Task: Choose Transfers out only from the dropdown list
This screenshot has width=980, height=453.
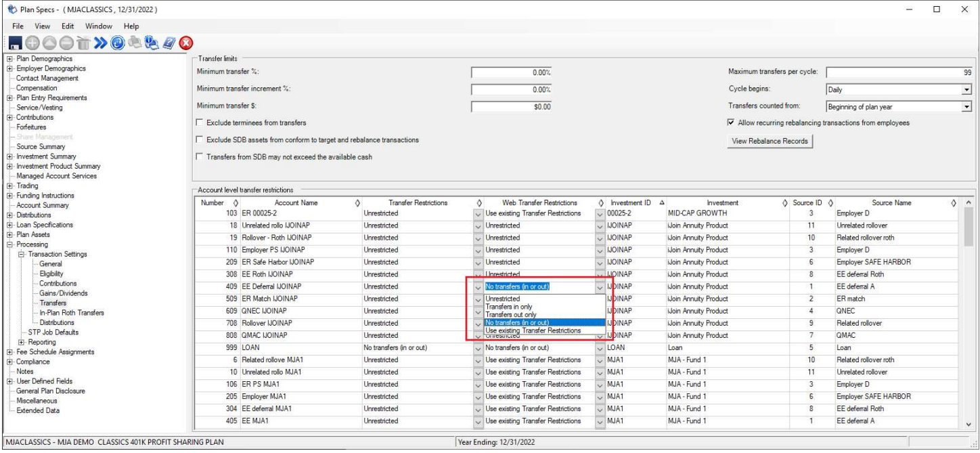Action: pyautogui.click(x=544, y=315)
